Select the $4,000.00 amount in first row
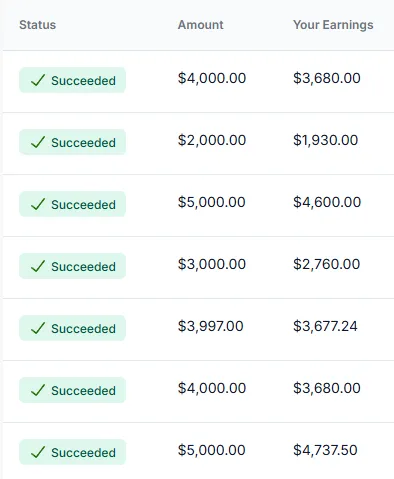This screenshot has height=479, width=394. [x=212, y=78]
